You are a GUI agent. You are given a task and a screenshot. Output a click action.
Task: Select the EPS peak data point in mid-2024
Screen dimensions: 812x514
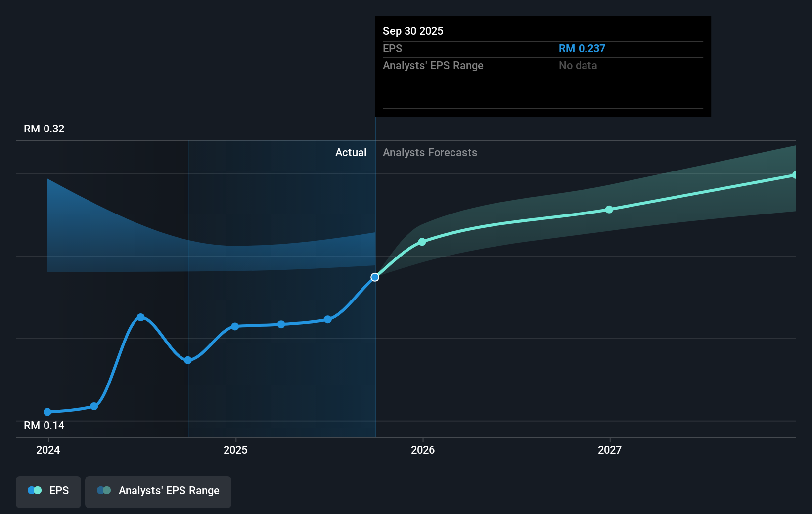point(141,317)
